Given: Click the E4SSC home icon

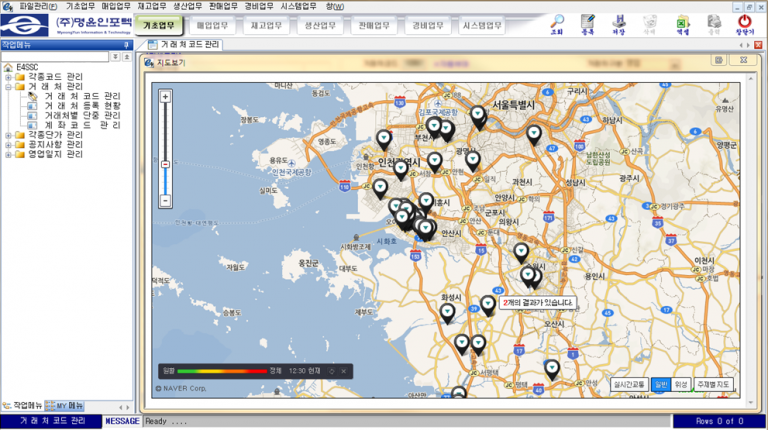Looking at the screenshot, I should pyautogui.click(x=8, y=67).
